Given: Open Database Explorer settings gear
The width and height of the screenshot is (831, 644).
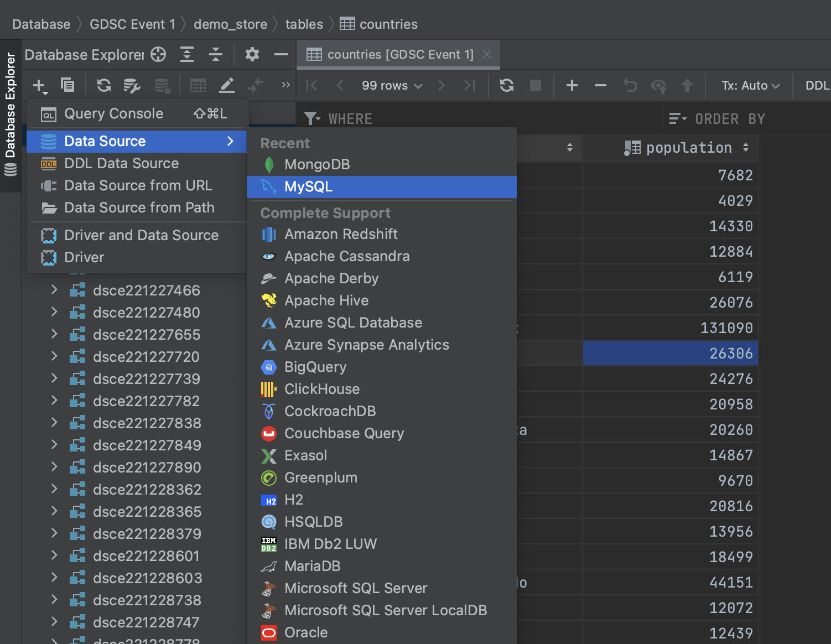Looking at the screenshot, I should click(252, 54).
